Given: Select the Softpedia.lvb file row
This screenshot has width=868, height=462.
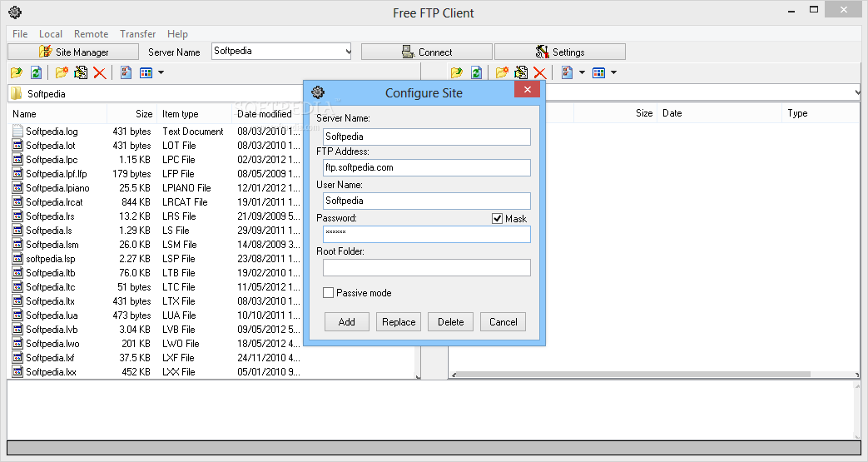Looking at the screenshot, I should coord(156,329).
